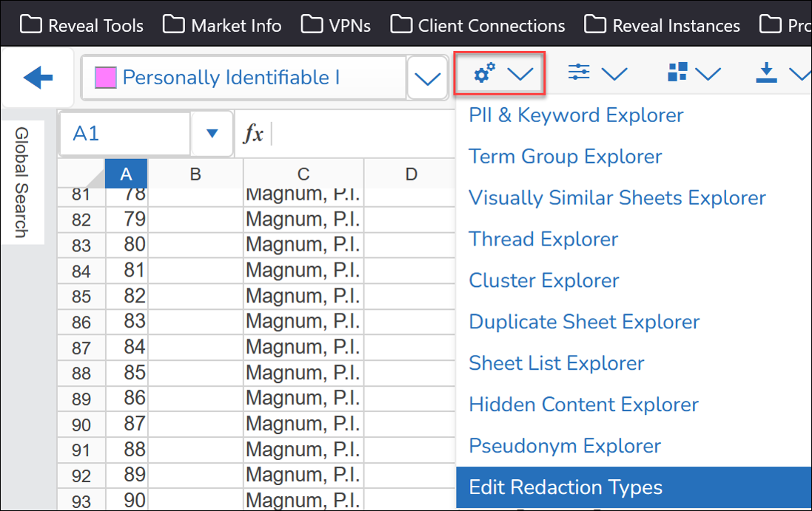This screenshot has width=812, height=511.
Task: Click cell containing 89 in column A
Action: click(127, 476)
